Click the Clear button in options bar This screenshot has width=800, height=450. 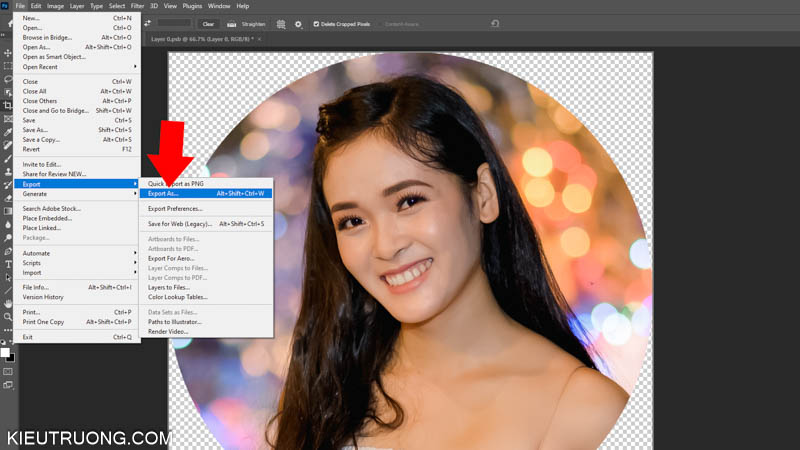coord(208,24)
